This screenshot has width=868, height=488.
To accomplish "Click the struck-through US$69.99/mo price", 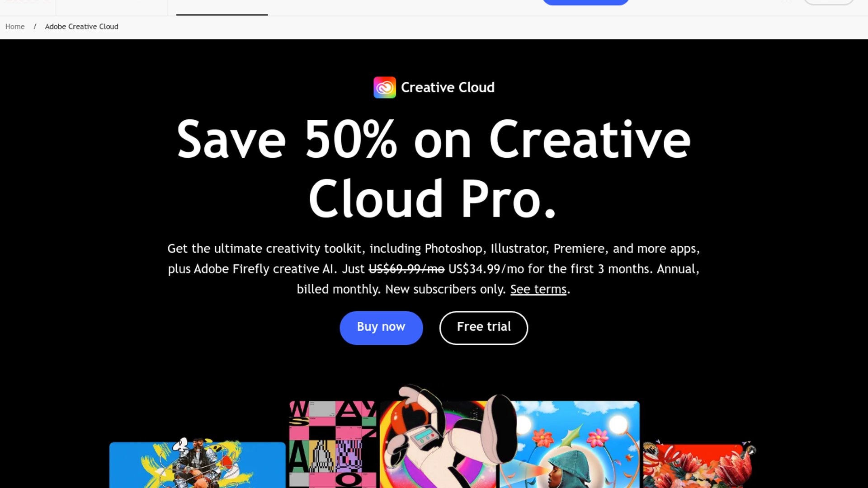I will (x=406, y=269).
